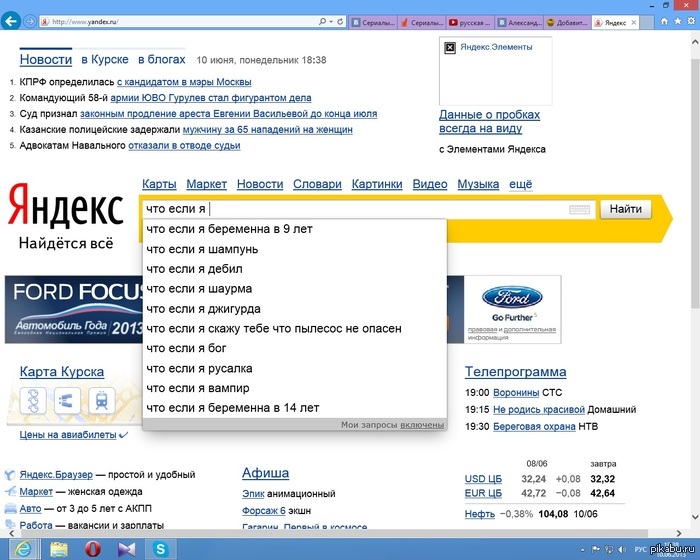
Task: Select suggestion 'что если я русалка'
Action: click(295, 368)
